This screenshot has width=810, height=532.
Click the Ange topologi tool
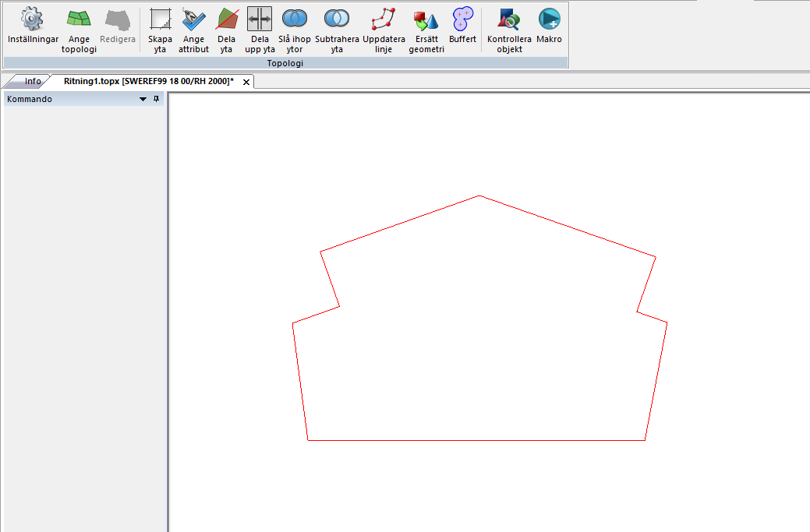[79, 30]
